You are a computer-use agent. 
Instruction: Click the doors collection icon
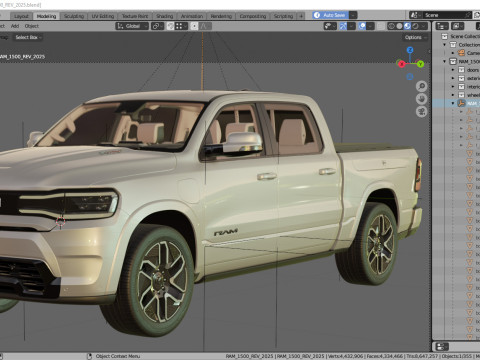[461, 70]
